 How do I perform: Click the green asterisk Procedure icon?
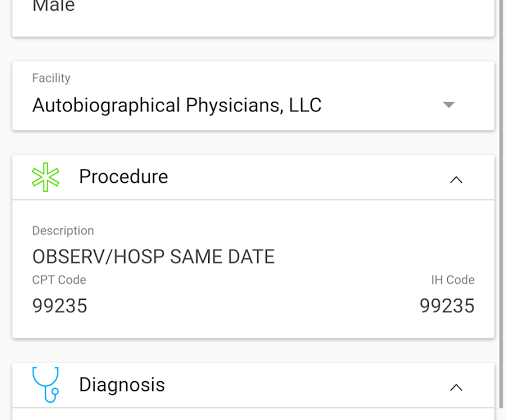[46, 177]
